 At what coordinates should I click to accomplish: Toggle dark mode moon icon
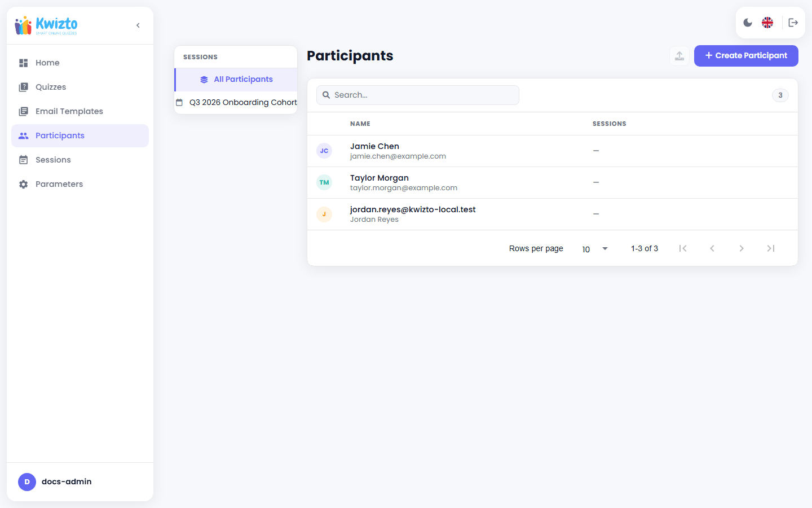(x=748, y=23)
